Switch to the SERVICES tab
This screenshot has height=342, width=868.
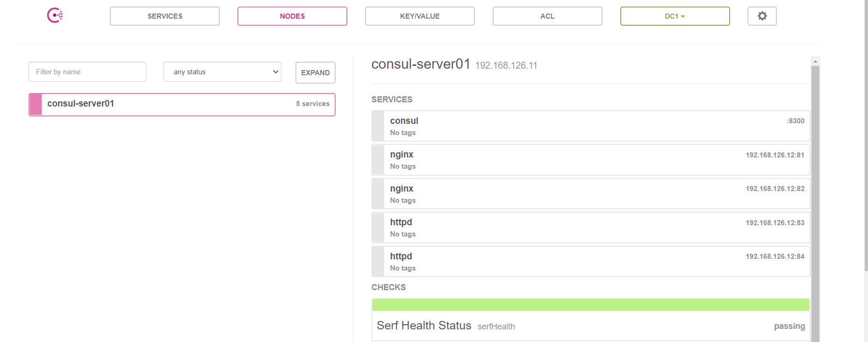(165, 16)
